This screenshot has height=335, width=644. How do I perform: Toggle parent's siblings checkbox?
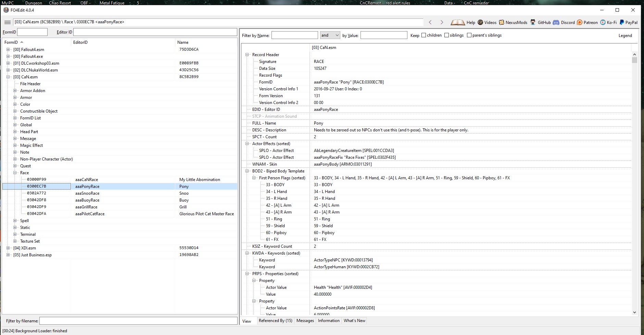[469, 35]
